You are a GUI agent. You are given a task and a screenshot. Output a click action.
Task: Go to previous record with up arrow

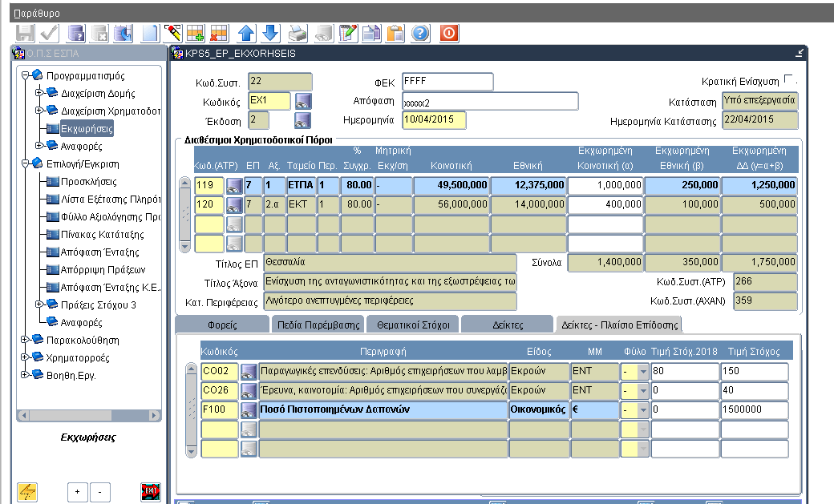coord(246,33)
